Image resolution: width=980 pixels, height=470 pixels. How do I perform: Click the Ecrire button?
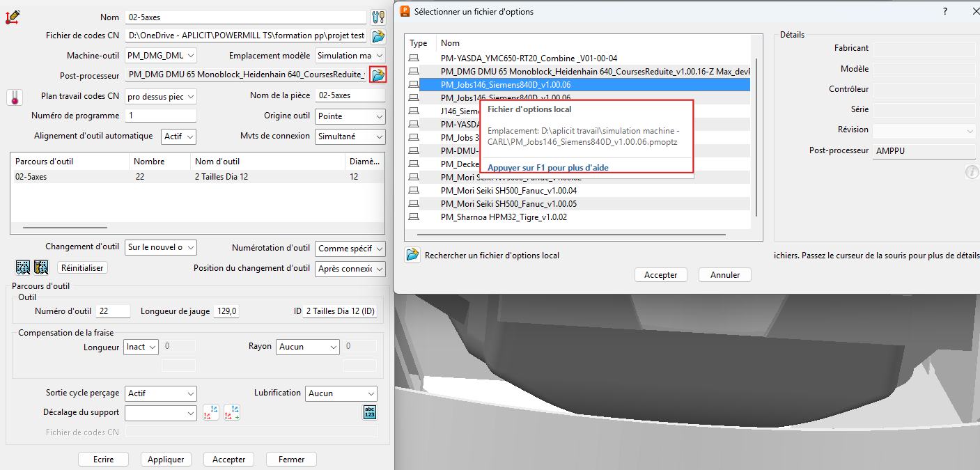(103, 460)
